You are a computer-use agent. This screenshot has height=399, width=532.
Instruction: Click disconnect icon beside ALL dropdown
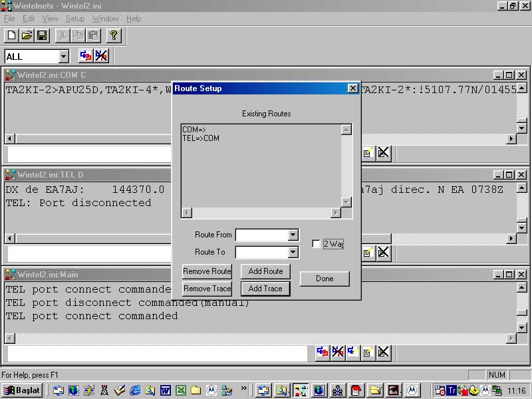(101, 56)
